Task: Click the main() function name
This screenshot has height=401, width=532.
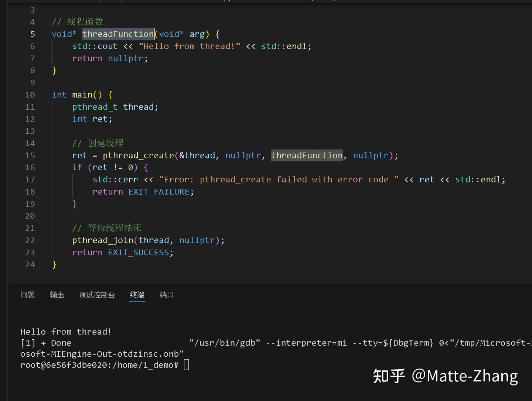Action: (82, 95)
